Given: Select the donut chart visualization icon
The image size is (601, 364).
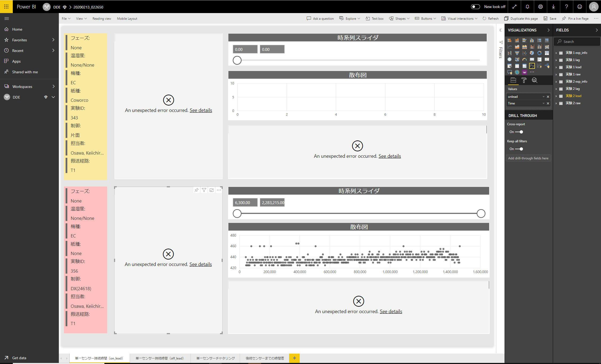Looking at the screenshot, I should 539,53.
